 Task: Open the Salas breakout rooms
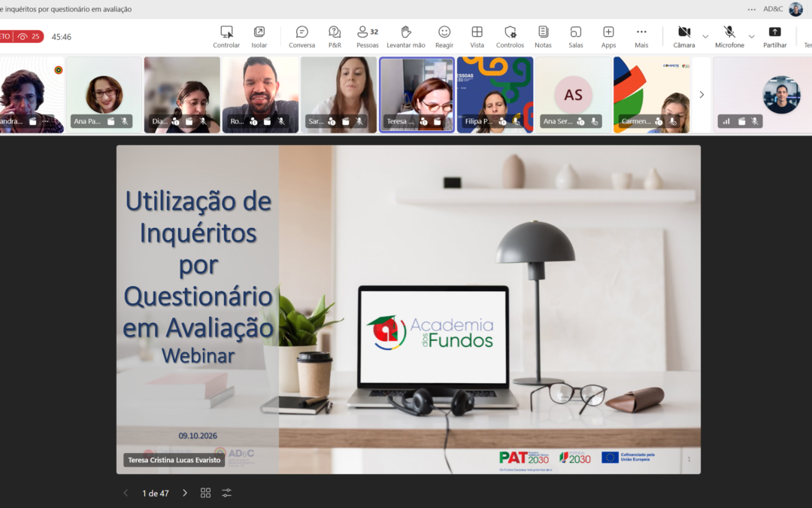[576, 37]
